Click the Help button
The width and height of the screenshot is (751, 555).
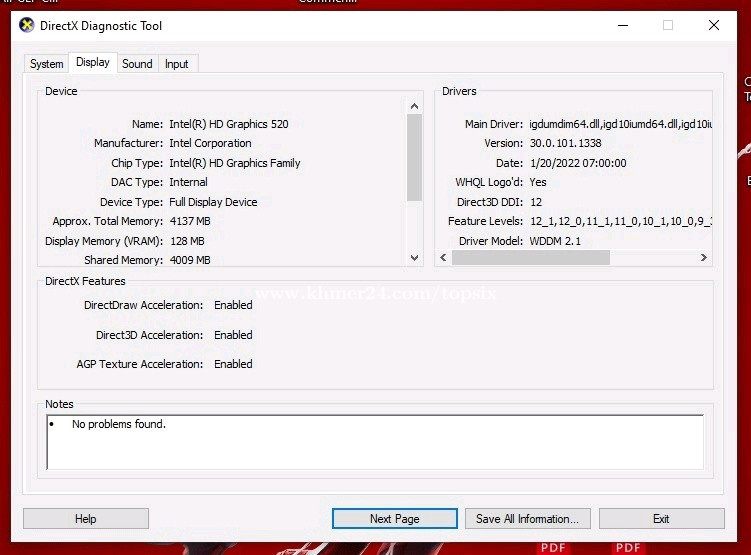pos(86,519)
